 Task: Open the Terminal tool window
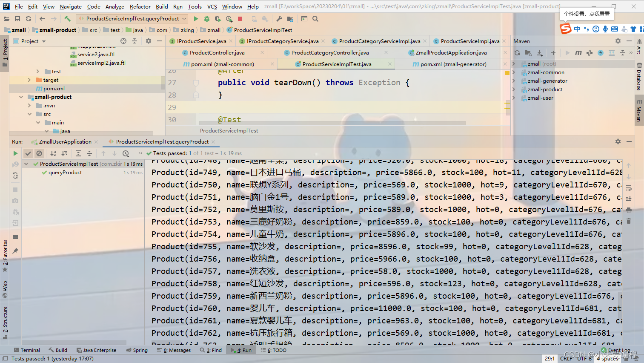pos(27,350)
